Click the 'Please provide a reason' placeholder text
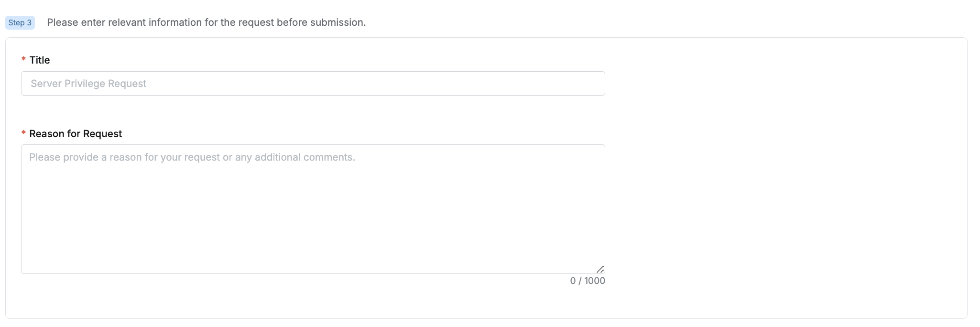The width and height of the screenshot is (980, 327). 192,157
